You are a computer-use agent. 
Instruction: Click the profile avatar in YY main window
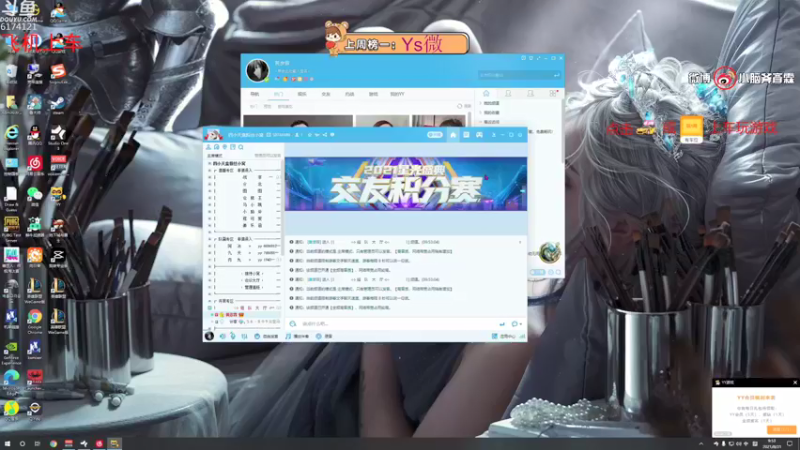(x=257, y=70)
